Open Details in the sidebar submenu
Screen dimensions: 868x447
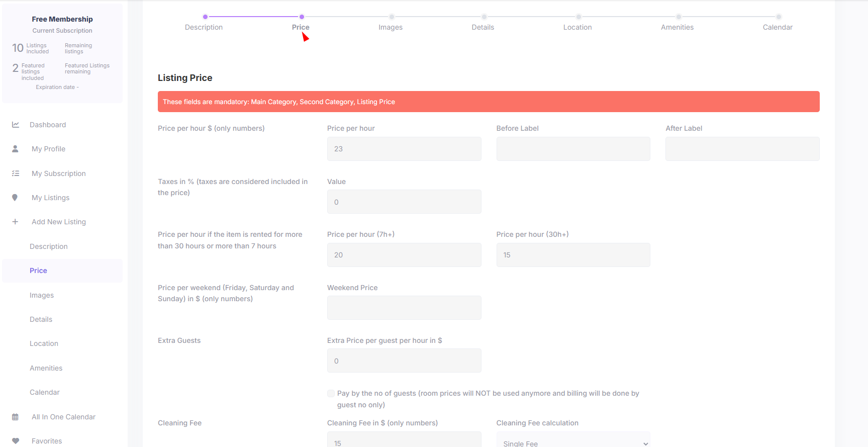click(x=41, y=319)
